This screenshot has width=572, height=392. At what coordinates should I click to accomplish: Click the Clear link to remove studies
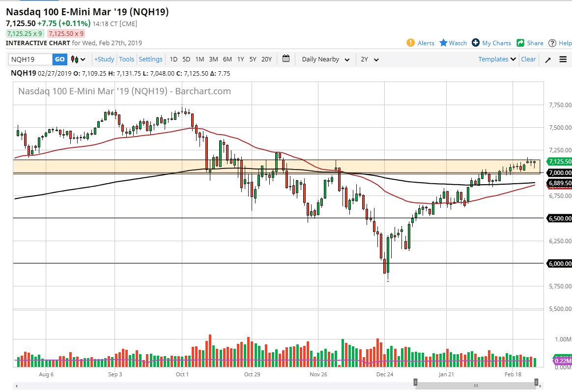point(528,59)
